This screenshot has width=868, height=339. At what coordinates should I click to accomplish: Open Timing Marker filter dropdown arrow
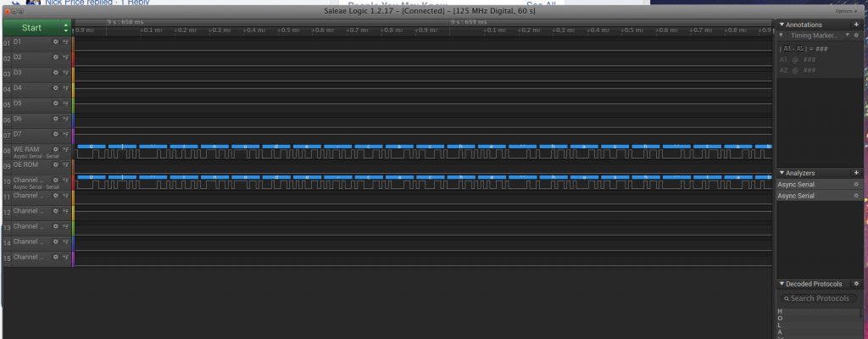(847, 36)
